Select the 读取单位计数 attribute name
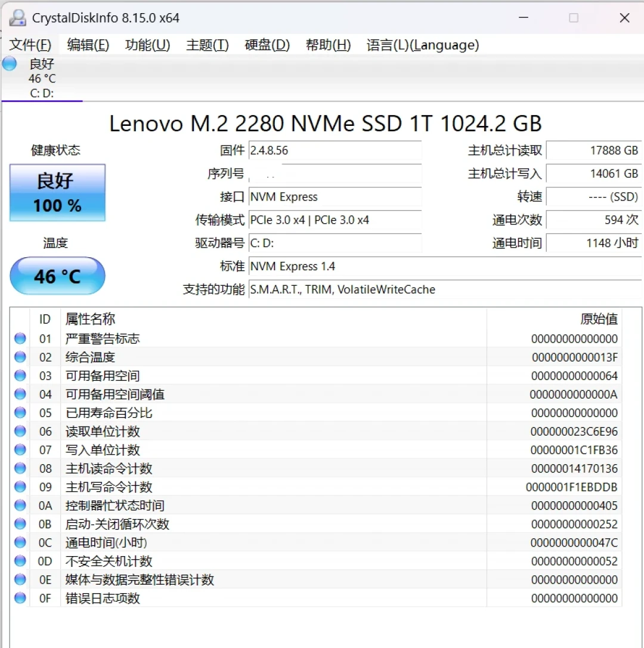 [103, 431]
